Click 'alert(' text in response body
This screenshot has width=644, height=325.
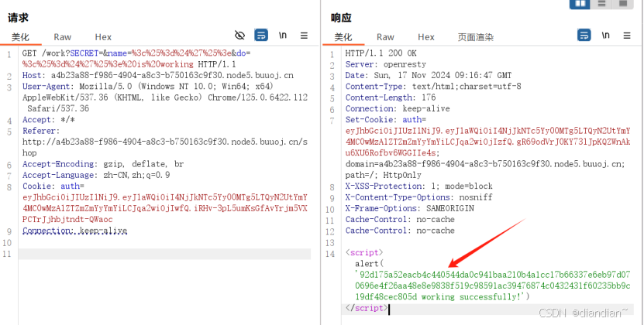pyautogui.click(x=369, y=264)
